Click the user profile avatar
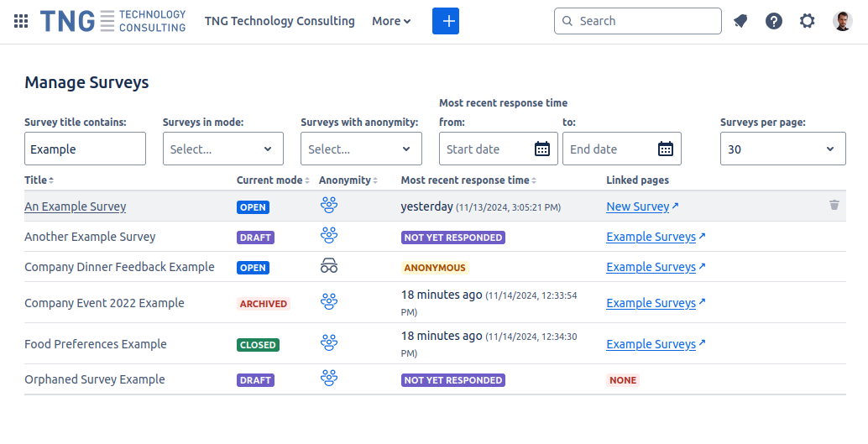Viewport: 868px width, 444px height. pos(842,21)
